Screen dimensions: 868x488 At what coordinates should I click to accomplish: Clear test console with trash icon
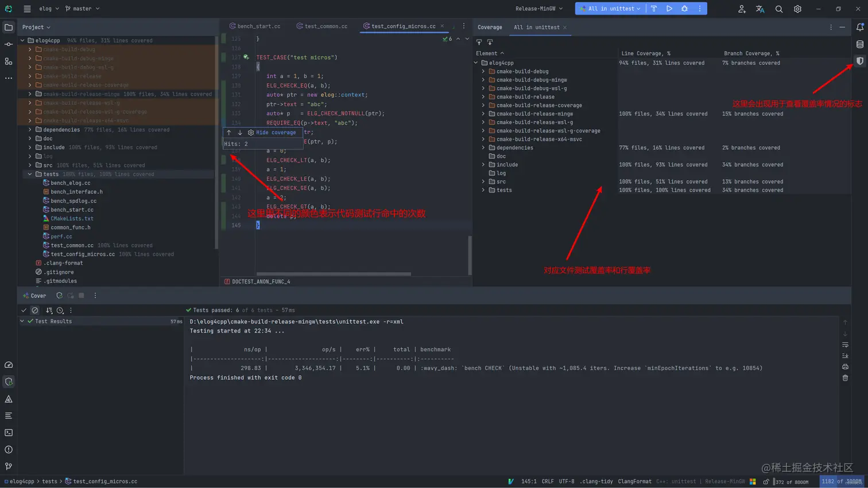pos(845,378)
